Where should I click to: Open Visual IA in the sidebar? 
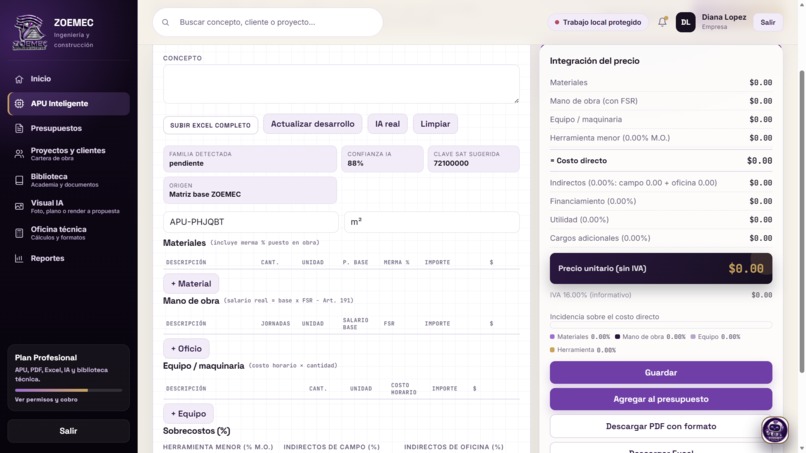pos(68,206)
